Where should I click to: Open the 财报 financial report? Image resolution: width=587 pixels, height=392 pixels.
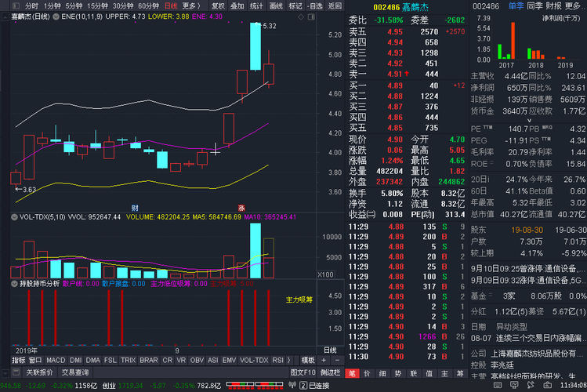pos(553,5)
